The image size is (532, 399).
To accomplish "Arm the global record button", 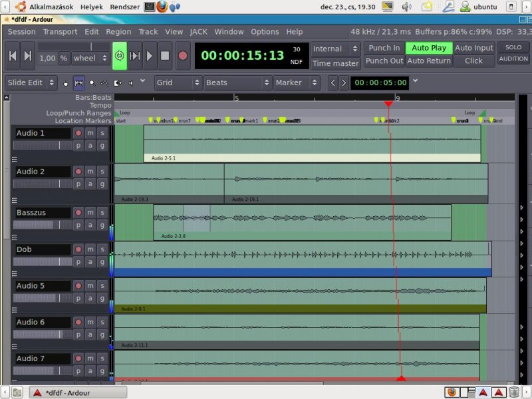I will pos(182,56).
